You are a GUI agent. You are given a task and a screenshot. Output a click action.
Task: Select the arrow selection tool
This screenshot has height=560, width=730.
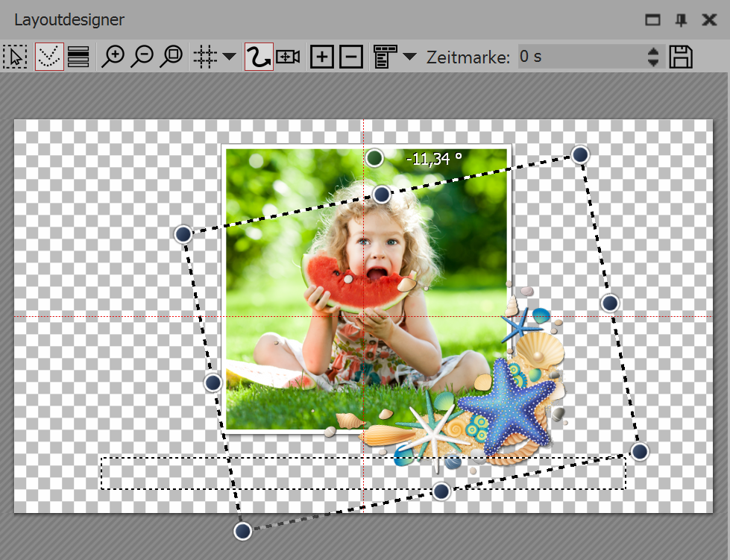tap(15, 57)
